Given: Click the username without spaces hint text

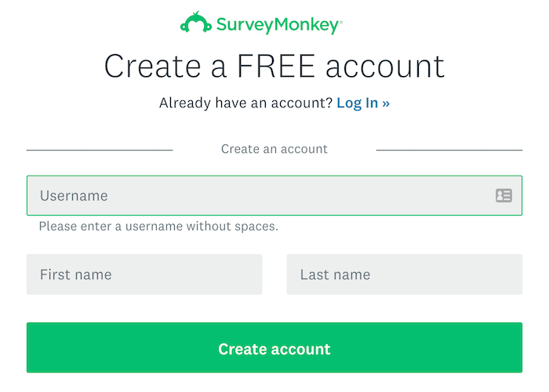Looking at the screenshot, I should 158,227.
